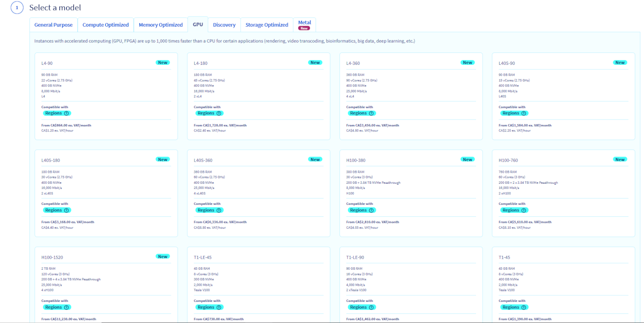The image size is (644, 323).
Task: Click the step 1 circle indicator
Action: [x=17, y=8]
